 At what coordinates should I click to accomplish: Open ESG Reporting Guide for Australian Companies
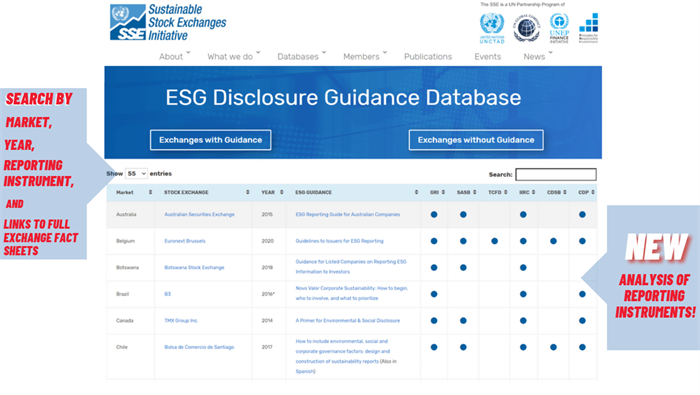click(348, 215)
